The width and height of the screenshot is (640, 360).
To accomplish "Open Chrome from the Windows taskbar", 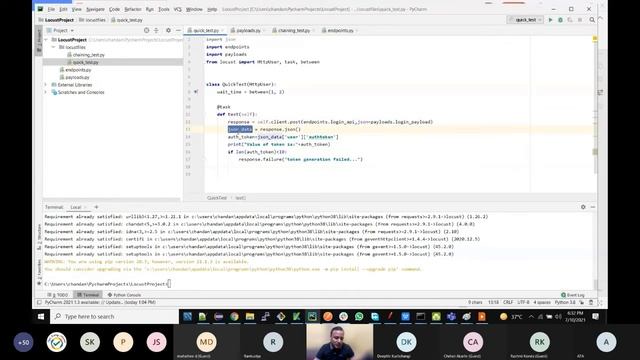I will pyautogui.click(x=234, y=316).
